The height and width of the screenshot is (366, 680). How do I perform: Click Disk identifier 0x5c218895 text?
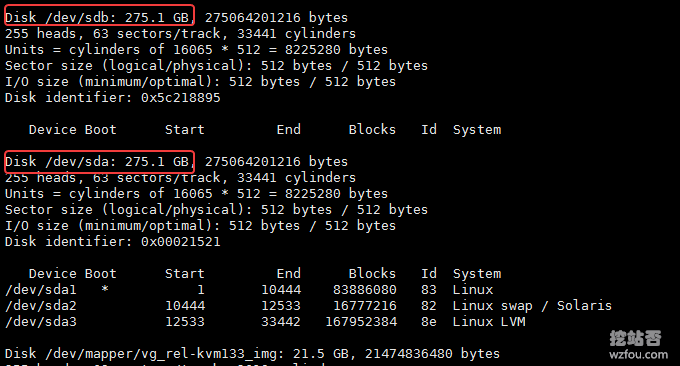pyautogui.click(x=113, y=98)
